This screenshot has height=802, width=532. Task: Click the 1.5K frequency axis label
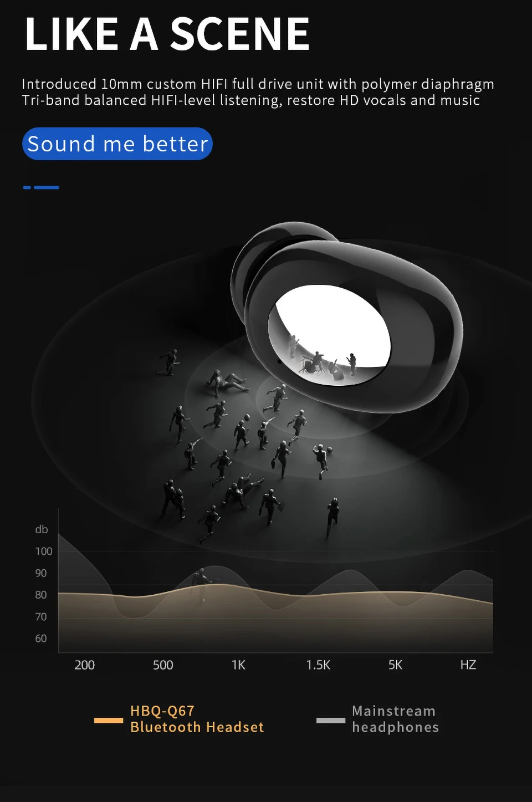(318, 665)
